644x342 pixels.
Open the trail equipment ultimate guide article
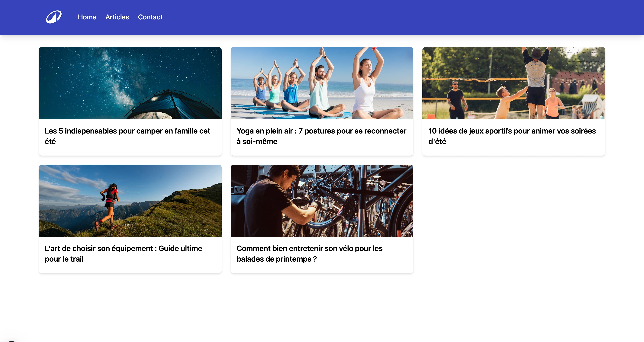tap(123, 253)
